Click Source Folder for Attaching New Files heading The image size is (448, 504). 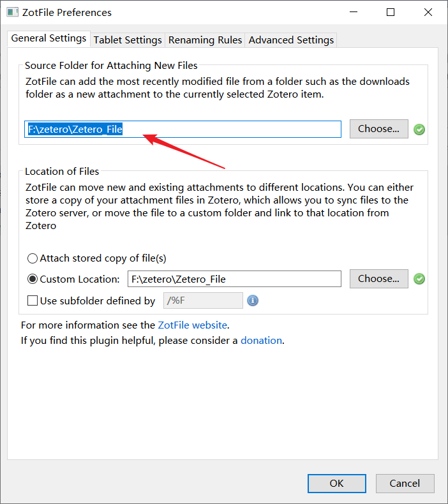tap(111, 66)
